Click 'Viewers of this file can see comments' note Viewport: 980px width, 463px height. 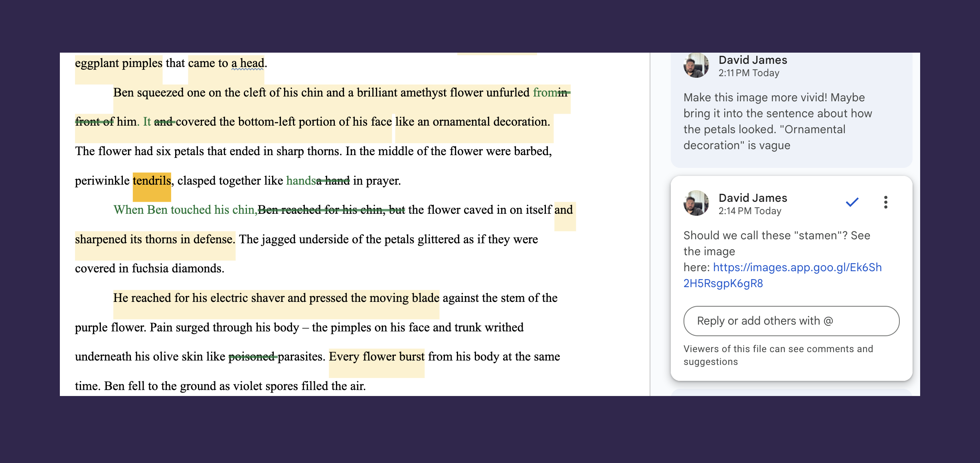(x=778, y=355)
